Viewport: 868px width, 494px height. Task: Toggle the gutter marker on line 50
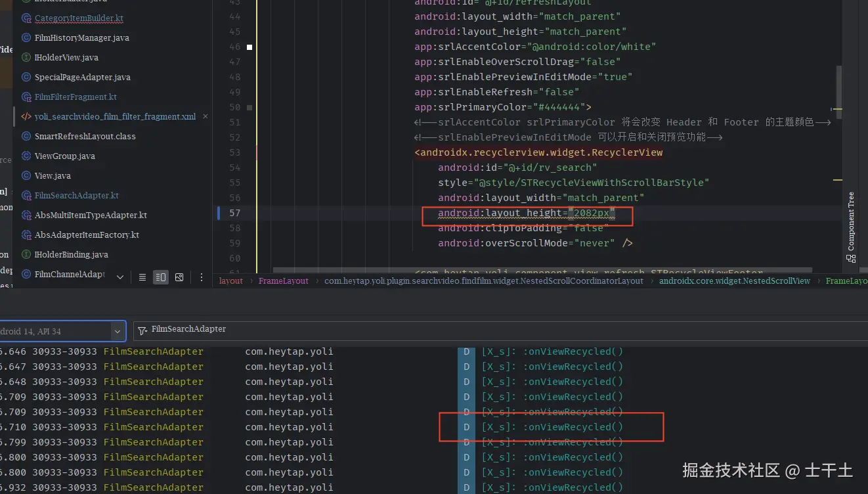(250, 107)
